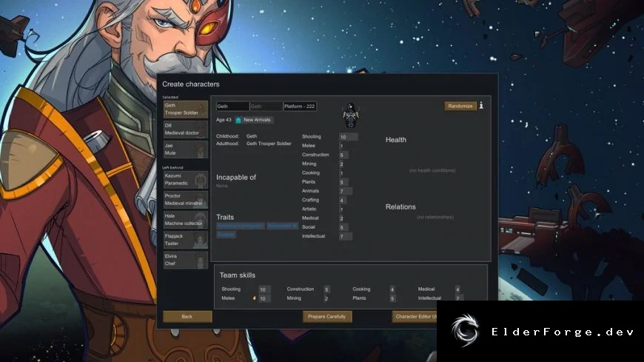
Task: Click the Childhood backstory value Geth
Action: click(252, 136)
